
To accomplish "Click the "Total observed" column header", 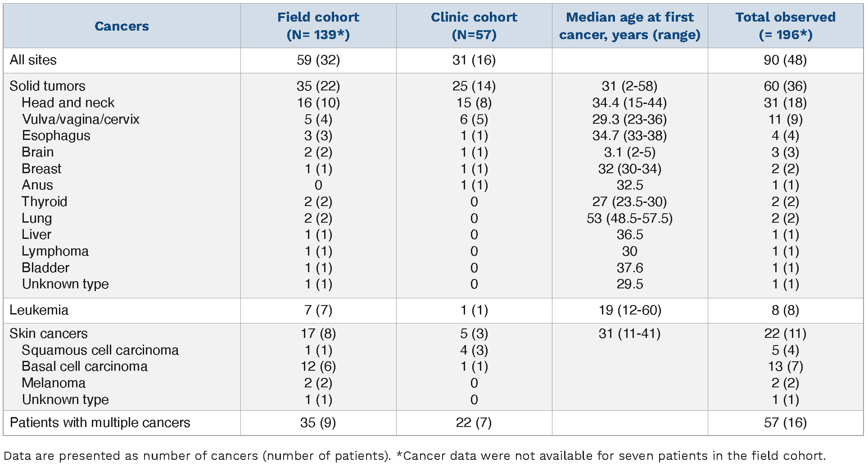I will coord(785,26).
